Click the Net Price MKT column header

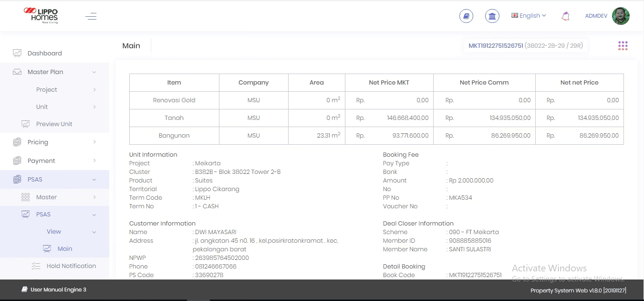coord(389,83)
